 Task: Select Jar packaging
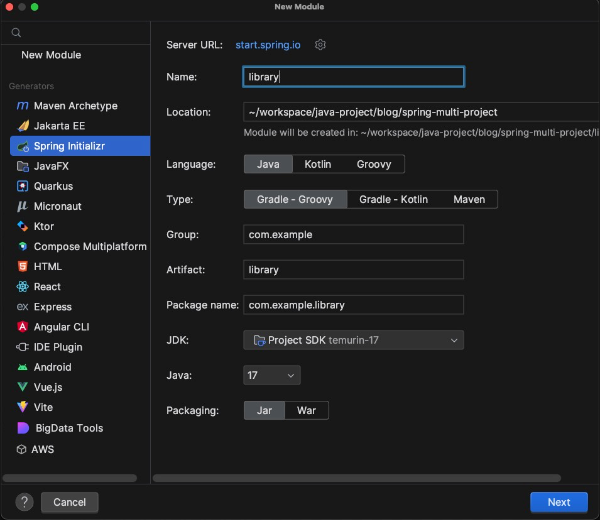click(264, 411)
